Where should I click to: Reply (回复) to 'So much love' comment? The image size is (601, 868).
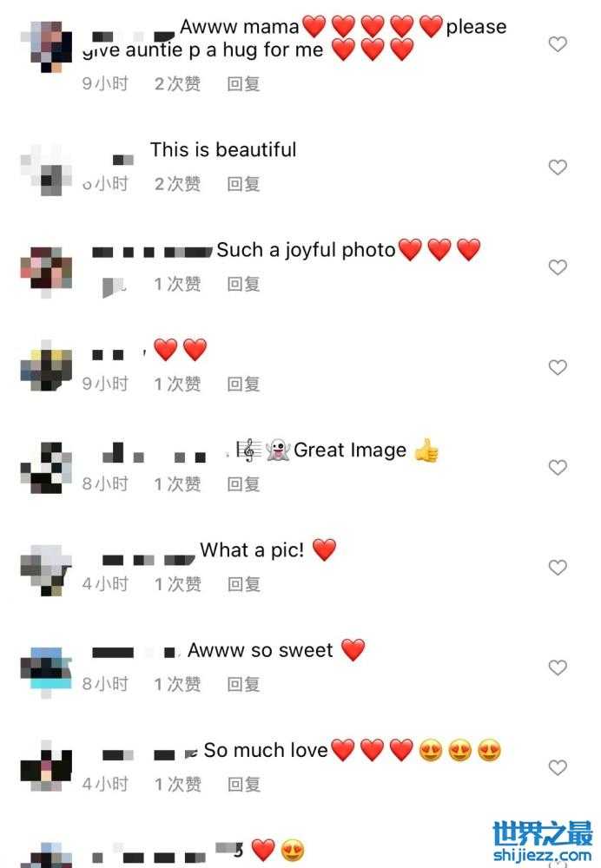243,784
